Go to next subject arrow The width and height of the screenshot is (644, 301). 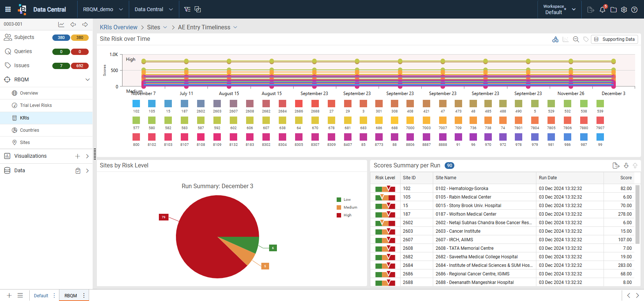point(85,24)
